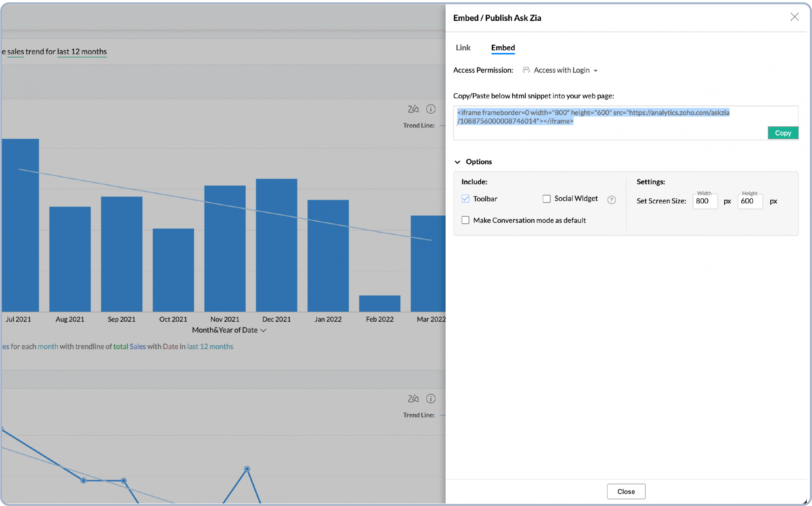812x506 pixels.
Task: Enable the Social Widget option
Action: [x=546, y=198]
